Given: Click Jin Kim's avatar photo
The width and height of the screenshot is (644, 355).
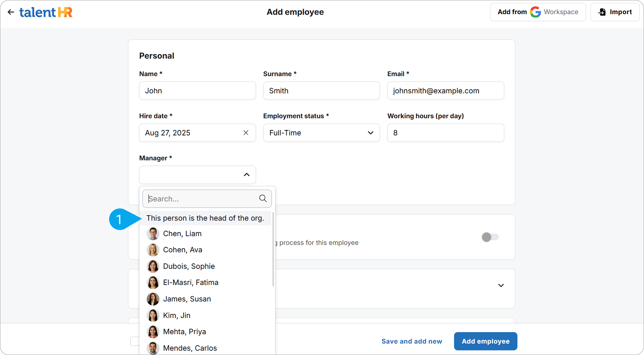Looking at the screenshot, I should [153, 315].
